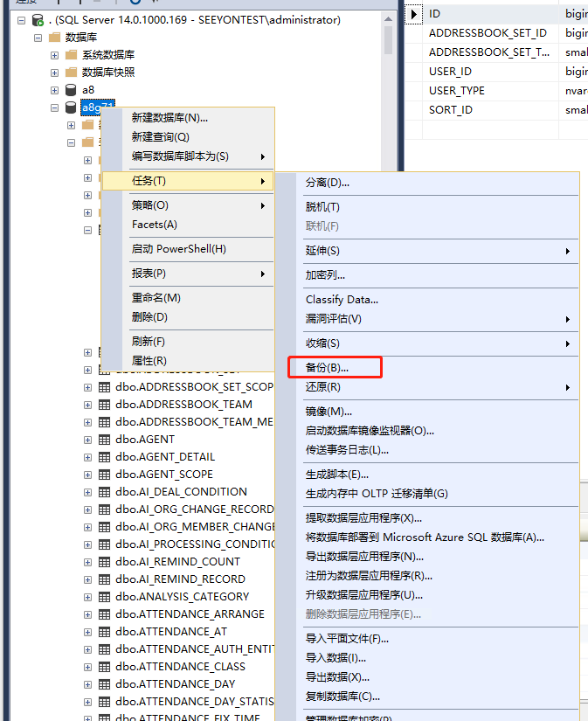Click table icon of dbo.AI_ORG_CHANGE_RECORD
This screenshot has height=721, width=588.
coord(104,510)
